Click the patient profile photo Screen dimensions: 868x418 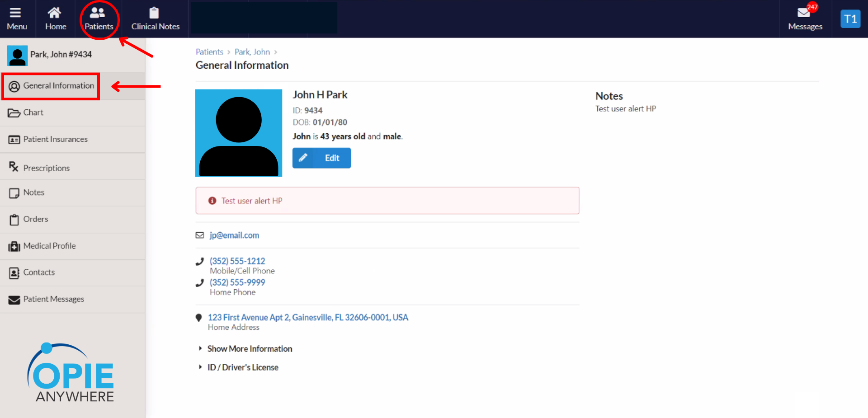238,133
